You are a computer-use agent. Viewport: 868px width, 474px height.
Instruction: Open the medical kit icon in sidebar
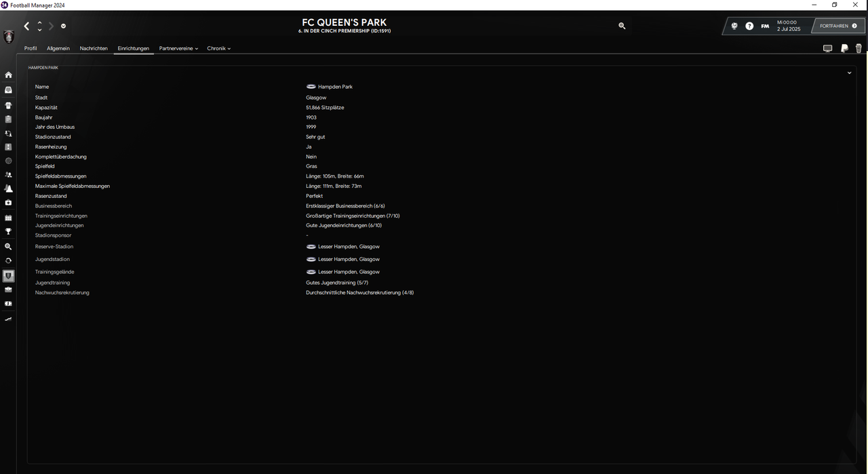[x=8, y=203]
